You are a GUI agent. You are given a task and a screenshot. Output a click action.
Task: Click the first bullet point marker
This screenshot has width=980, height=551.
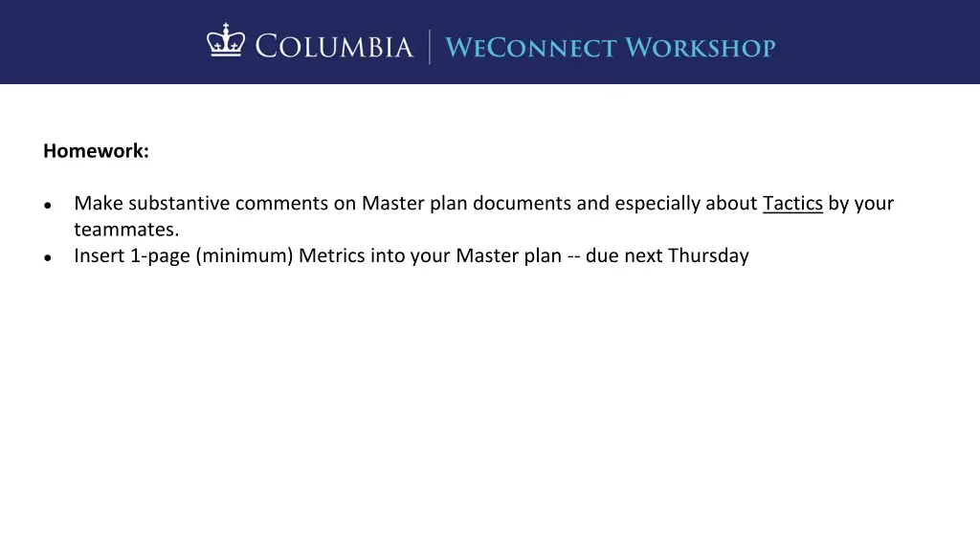coord(48,205)
